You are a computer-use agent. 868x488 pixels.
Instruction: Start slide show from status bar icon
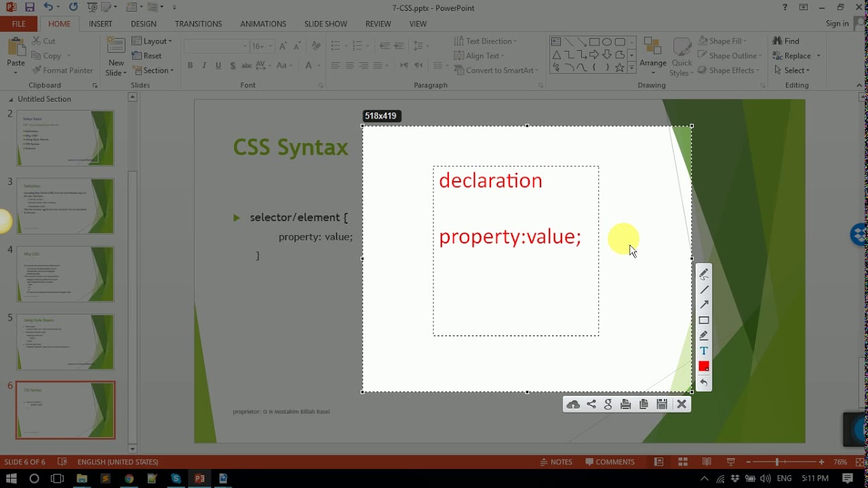coord(731,462)
